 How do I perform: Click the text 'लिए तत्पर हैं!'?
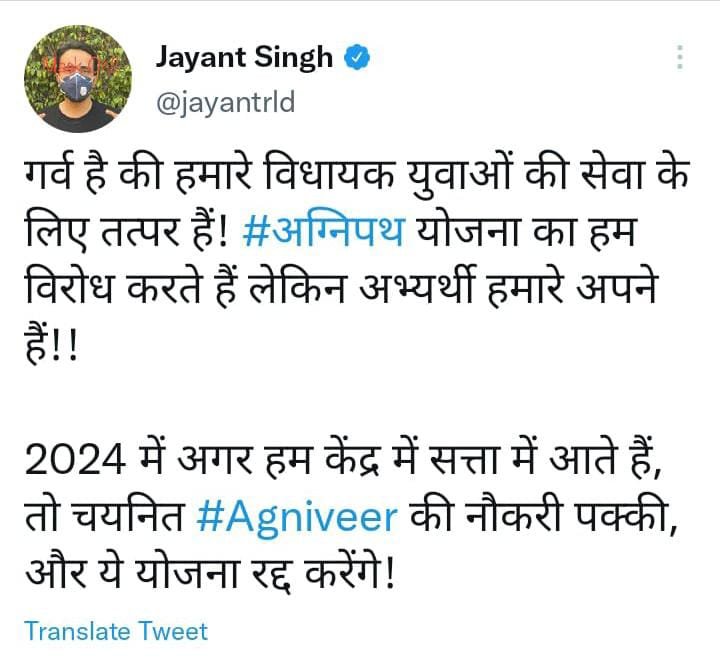coord(126,231)
